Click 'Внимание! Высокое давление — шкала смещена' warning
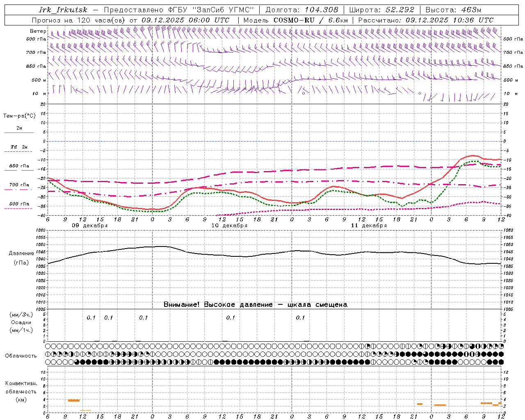This screenshot has width=525, height=420. [255, 305]
